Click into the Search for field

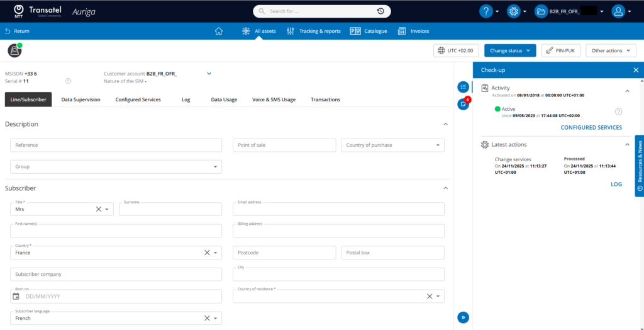[322, 11]
